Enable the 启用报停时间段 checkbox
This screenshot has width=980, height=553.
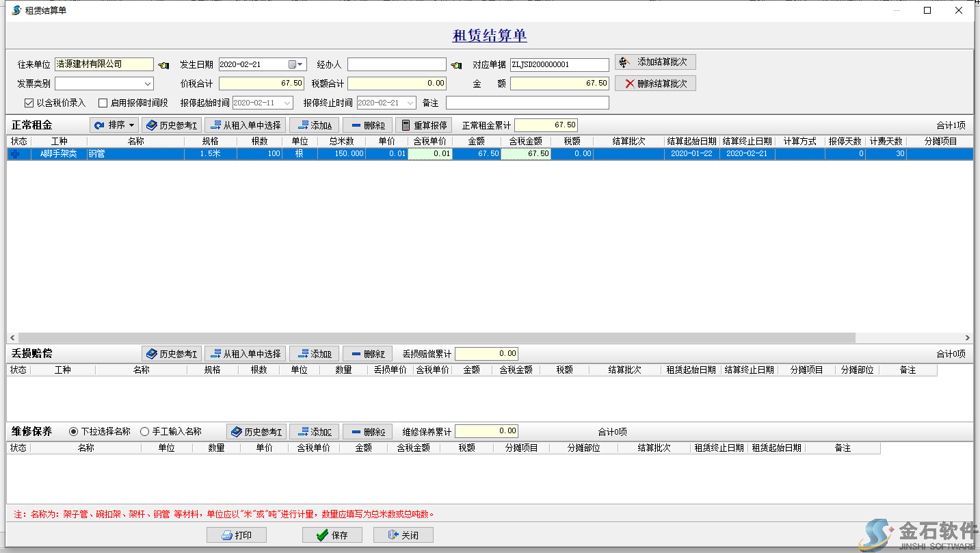(x=103, y=103)
